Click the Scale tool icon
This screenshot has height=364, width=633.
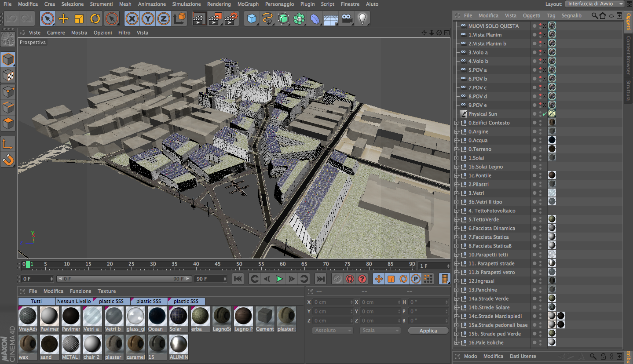[x=79, y=18]
